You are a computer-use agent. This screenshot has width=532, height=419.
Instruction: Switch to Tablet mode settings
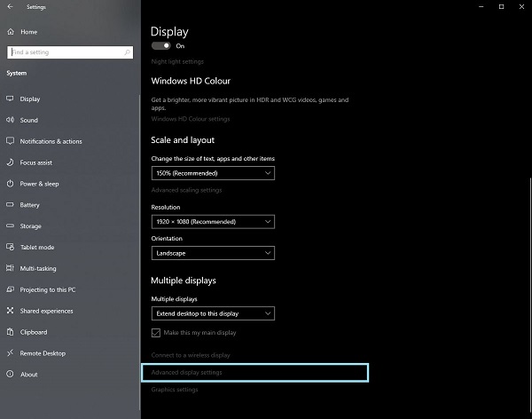tap(36, 247)
